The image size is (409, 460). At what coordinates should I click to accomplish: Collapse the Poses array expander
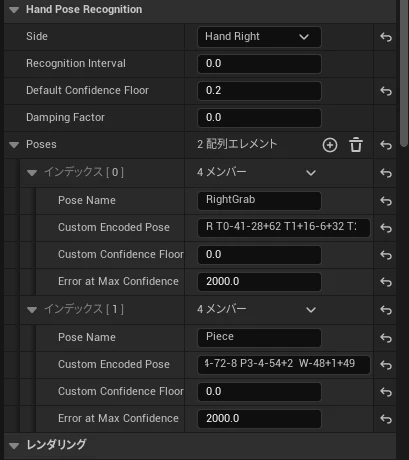point(14,145)
